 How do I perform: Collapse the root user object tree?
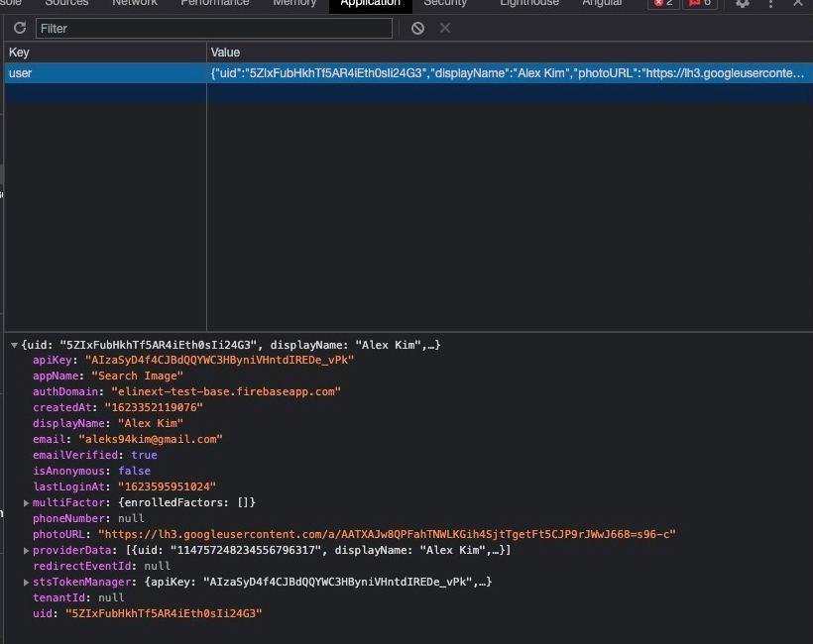pyautogui.click(x=14, y=345)
